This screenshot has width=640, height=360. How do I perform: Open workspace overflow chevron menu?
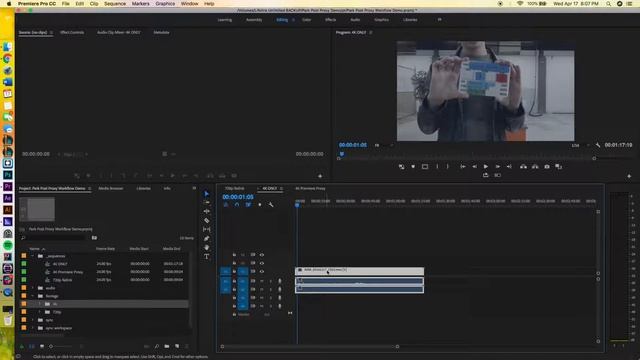tap(440, 20)
